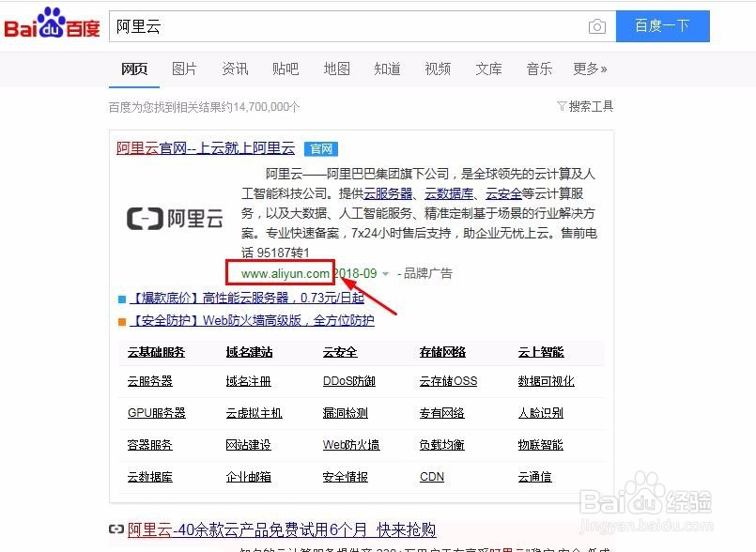Screen dimensions: 756x552
Task: Open the GPU服务器 link
Action: pos(157,413)
